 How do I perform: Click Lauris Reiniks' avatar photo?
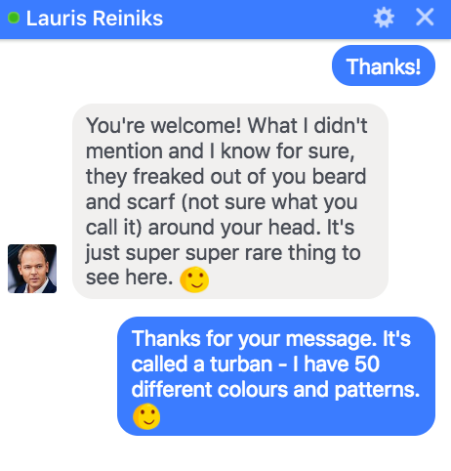click(x=32, y=269)
